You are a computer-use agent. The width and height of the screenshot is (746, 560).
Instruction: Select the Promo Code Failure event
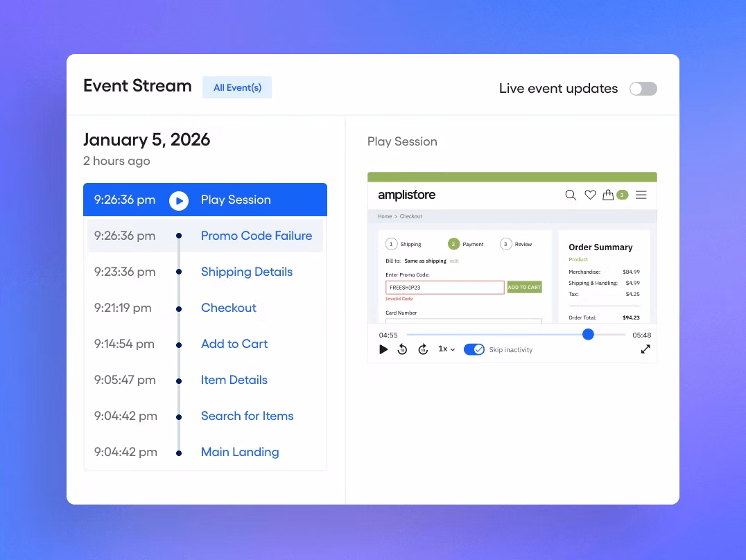tap(257, 236)
